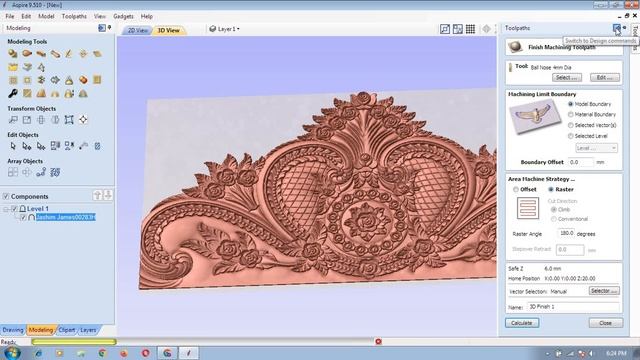
Task: Click the yellow folder import model icon
Action: click(x=13, y=67)
